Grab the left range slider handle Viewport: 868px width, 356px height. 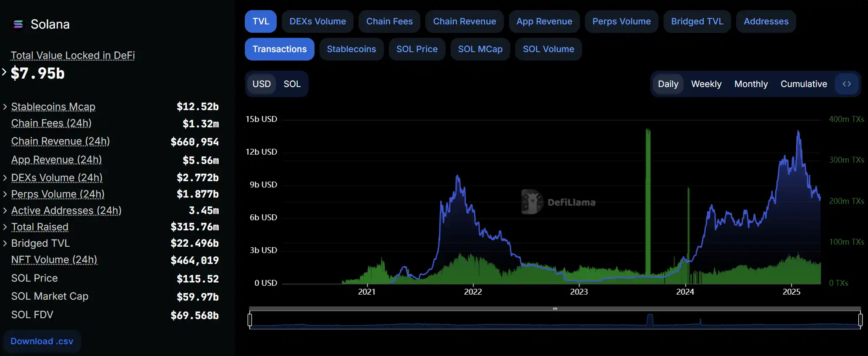[x=250, y=320]
